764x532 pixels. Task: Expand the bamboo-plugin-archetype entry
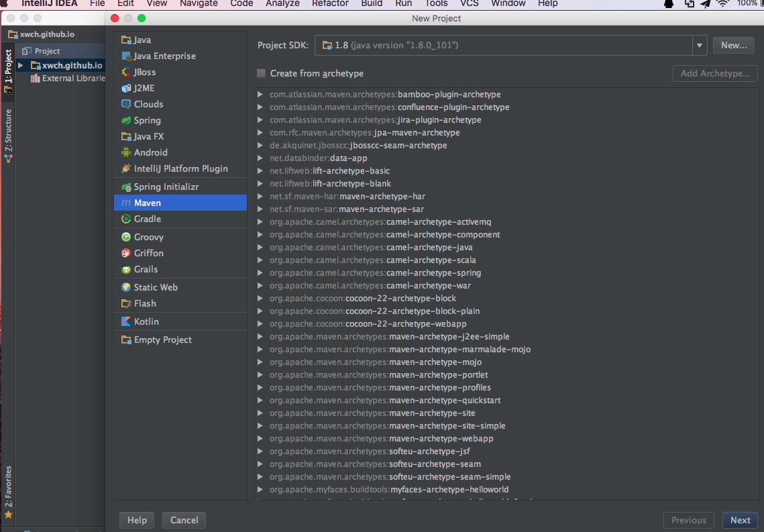[x=260, y=95]
